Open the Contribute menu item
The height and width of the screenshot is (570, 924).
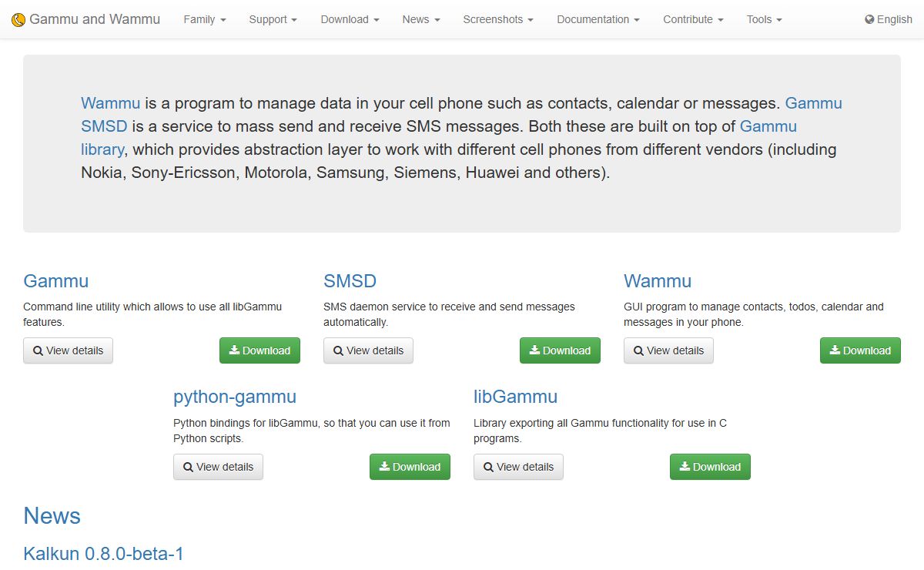(x=693, y=19)
